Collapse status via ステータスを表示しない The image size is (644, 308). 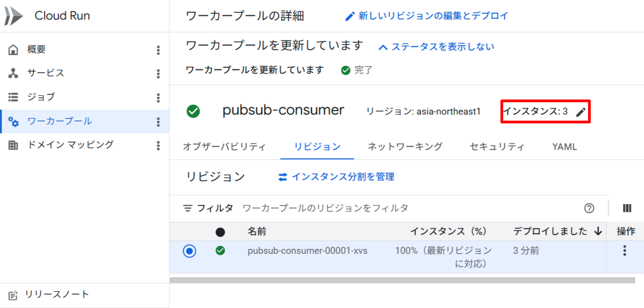click(436, 47)
